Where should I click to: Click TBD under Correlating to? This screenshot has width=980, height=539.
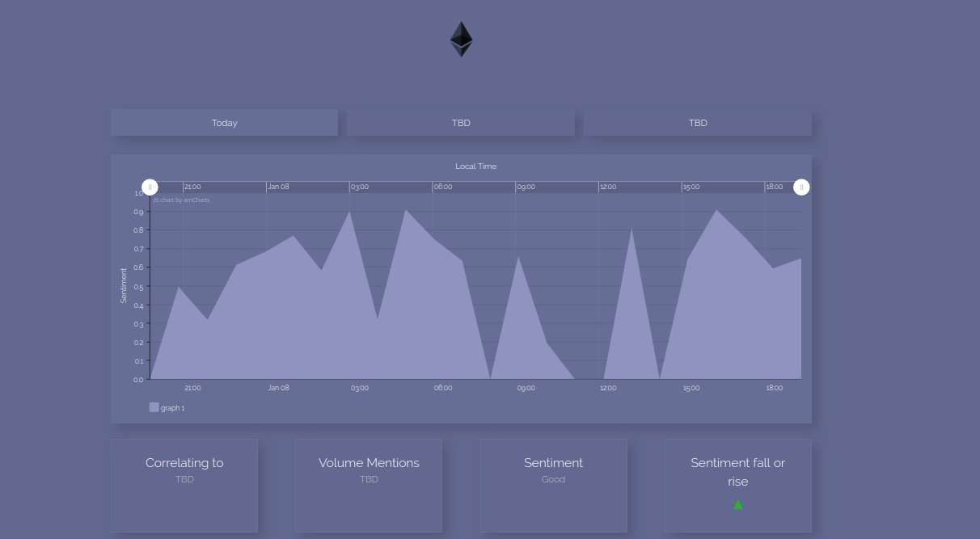point(184,479)
